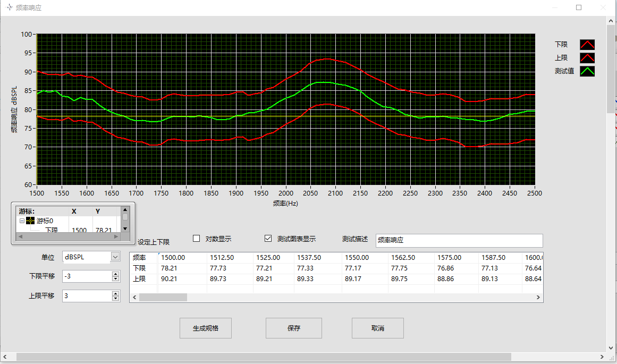617x364 pixels.
Task: Click the window's bottom scrollbar left arrow
Action: pos(5,357)
